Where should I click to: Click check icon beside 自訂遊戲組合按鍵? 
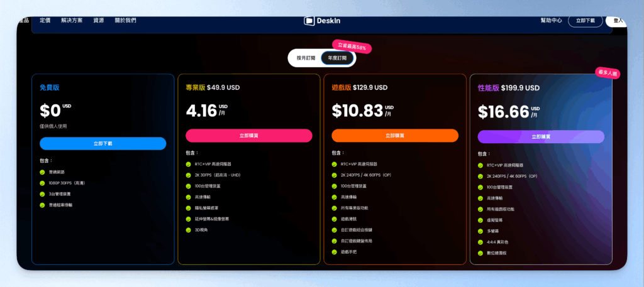(335, 230)
